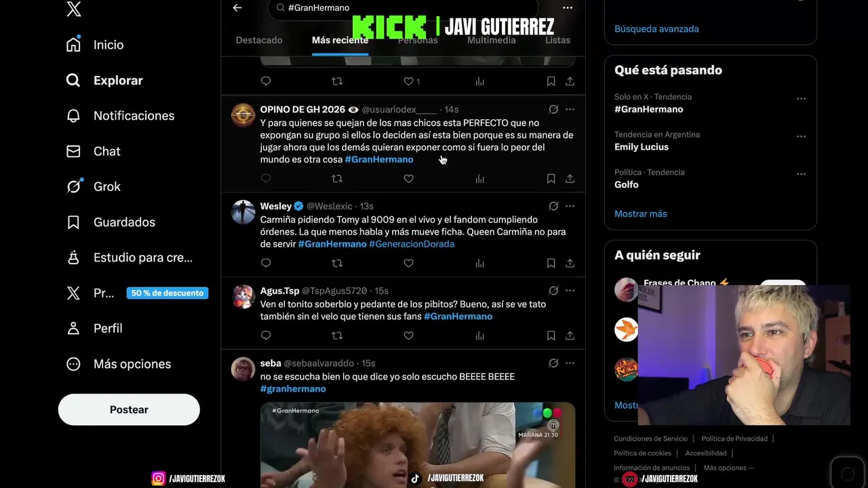Go to Inicio in the sidebar
This screenshot has width=868, height=488.
95,45
